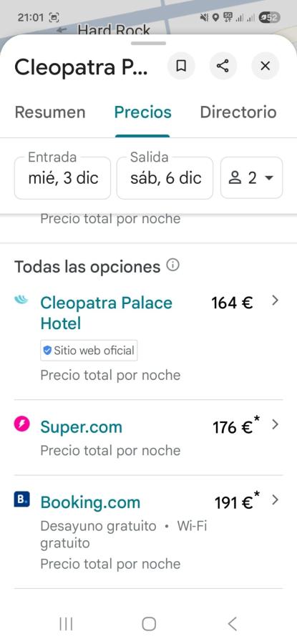Image resolution: width=297 pixels, height=644 pixels.
Task: Close the Cleopatra Palace panel
Action: click(266, 66)
